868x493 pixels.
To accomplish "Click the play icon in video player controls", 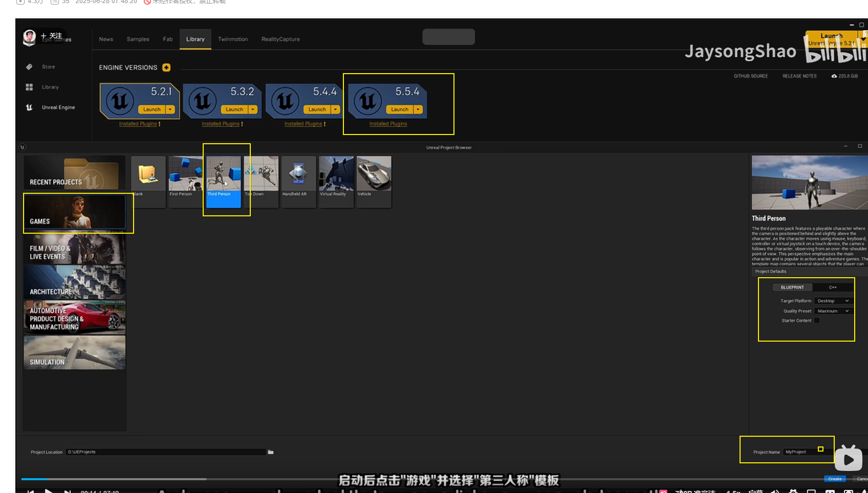I will 49,491.
